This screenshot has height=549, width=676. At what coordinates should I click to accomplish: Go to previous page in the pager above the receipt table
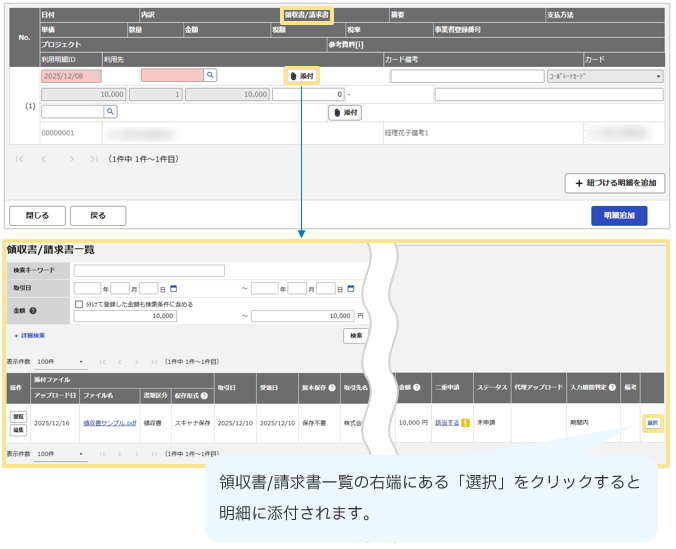(x=120, y=362)
